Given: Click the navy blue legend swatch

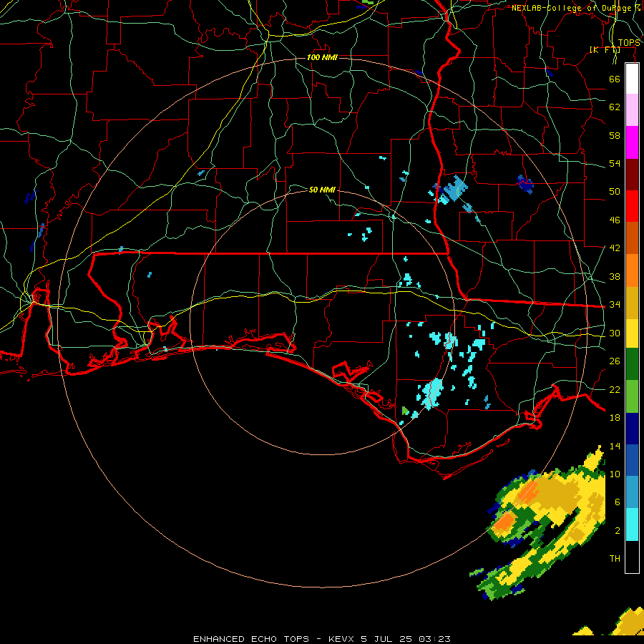Looking at the screenshot, I should coord(632,429).
